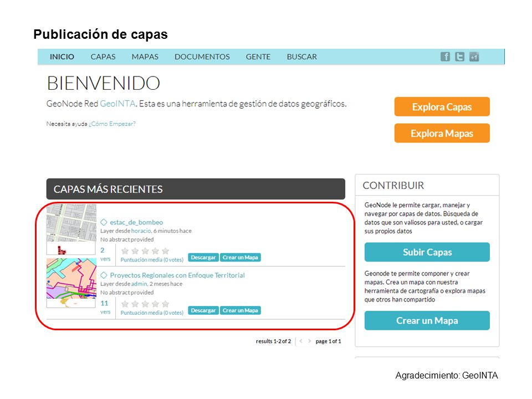Click the 'page 1 of 1' text

(x=328, y=341)
